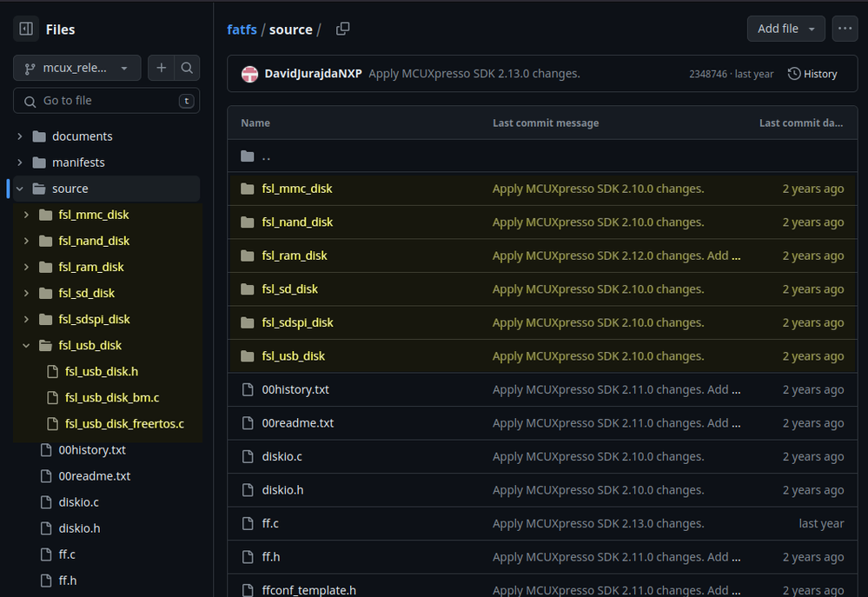
Task: Click the add file plus icon in sidebar
Action: (x=162, y=68)
